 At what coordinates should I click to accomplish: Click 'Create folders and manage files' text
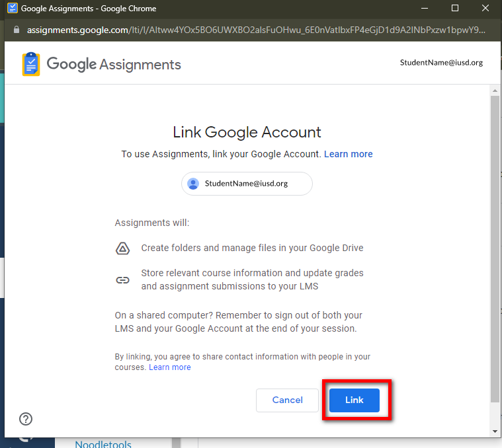(x=252, y=248)
